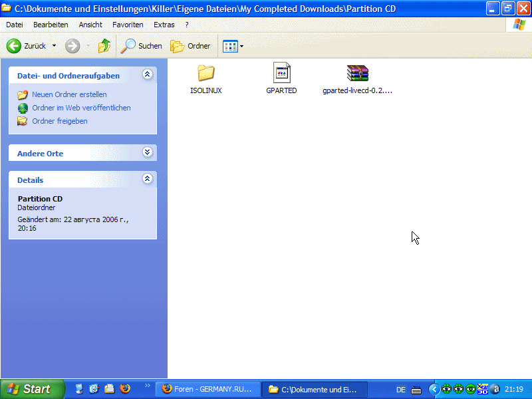Click Neuen Ordner erstellen link
The width and height of the screenshot is (532, 399).
click(x=69, y=94)
